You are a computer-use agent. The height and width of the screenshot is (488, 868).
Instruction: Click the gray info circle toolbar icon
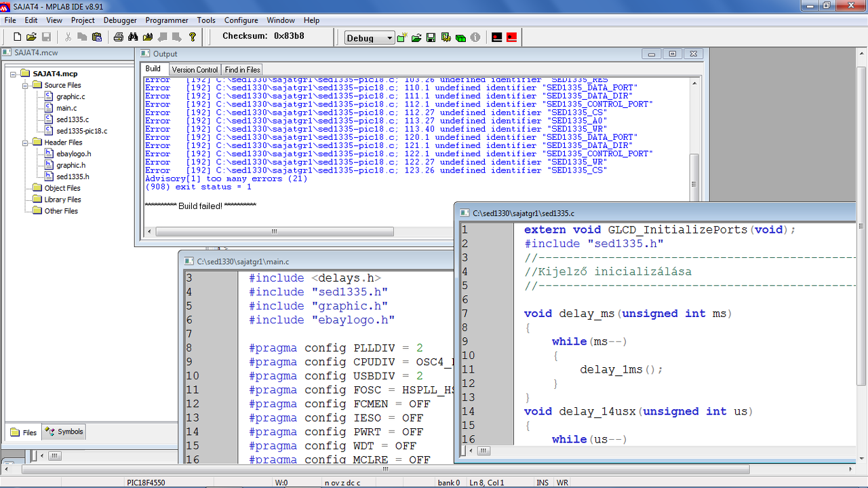point(475,37)
